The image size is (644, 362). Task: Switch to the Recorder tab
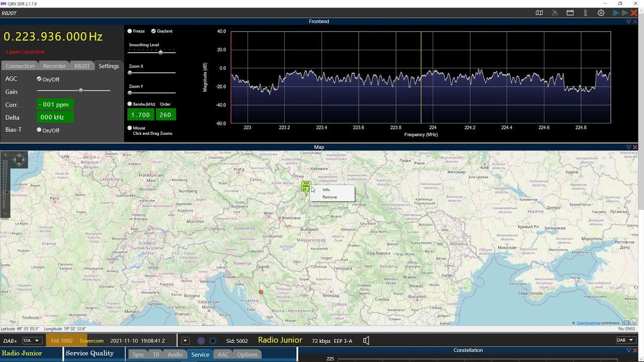(x=54, y=66)
